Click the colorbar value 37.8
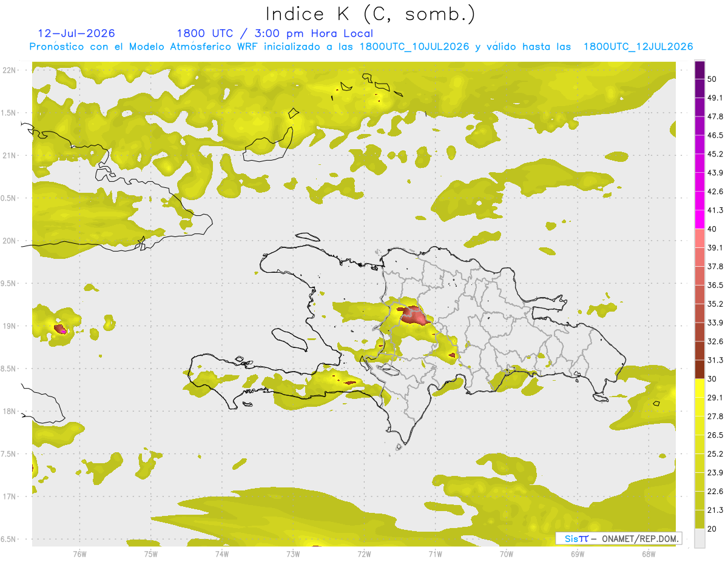 (715, 266)
